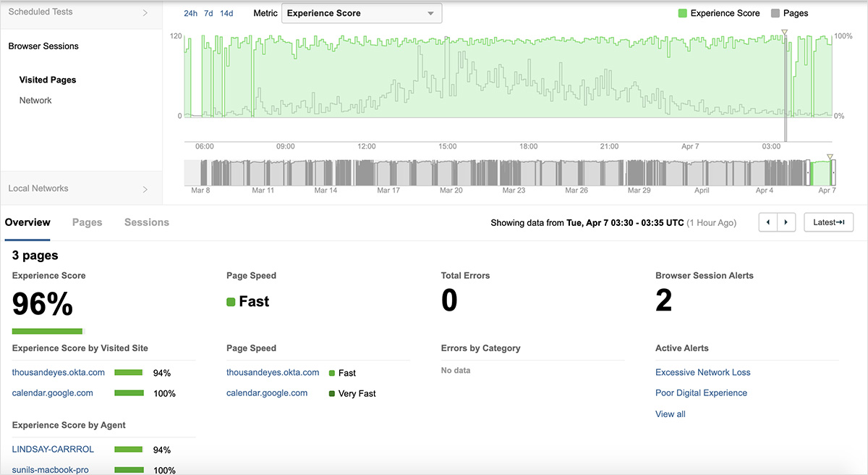Screen dimensions: 868x475
Task: Open the Metric dropdown
Action: 361,13
